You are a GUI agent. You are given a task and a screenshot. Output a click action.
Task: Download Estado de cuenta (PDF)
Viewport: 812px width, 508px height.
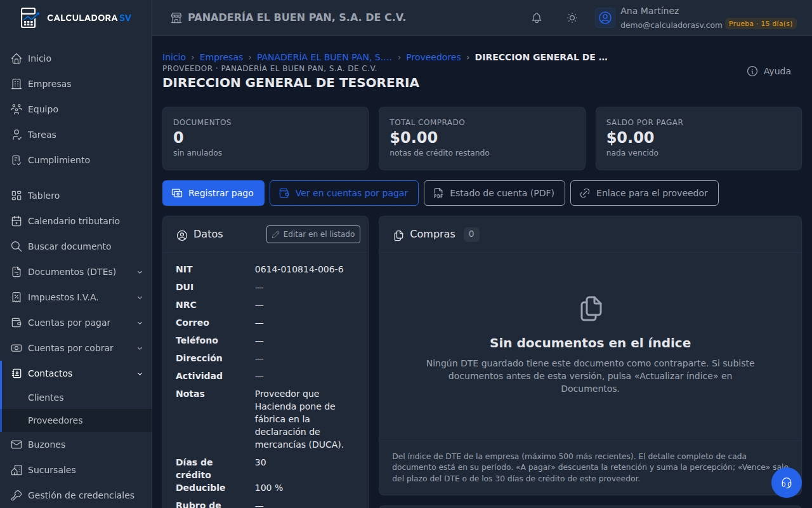coord(494,193)
